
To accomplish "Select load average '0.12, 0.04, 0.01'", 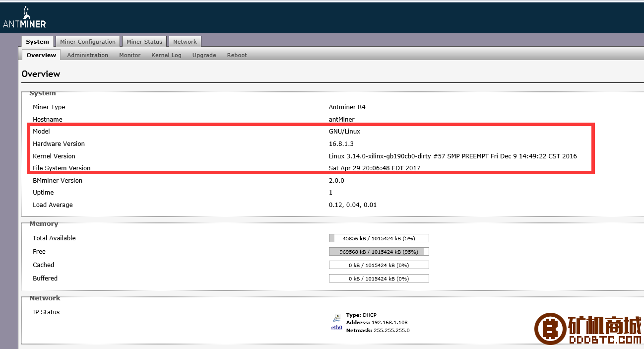I will pos(354,205).
